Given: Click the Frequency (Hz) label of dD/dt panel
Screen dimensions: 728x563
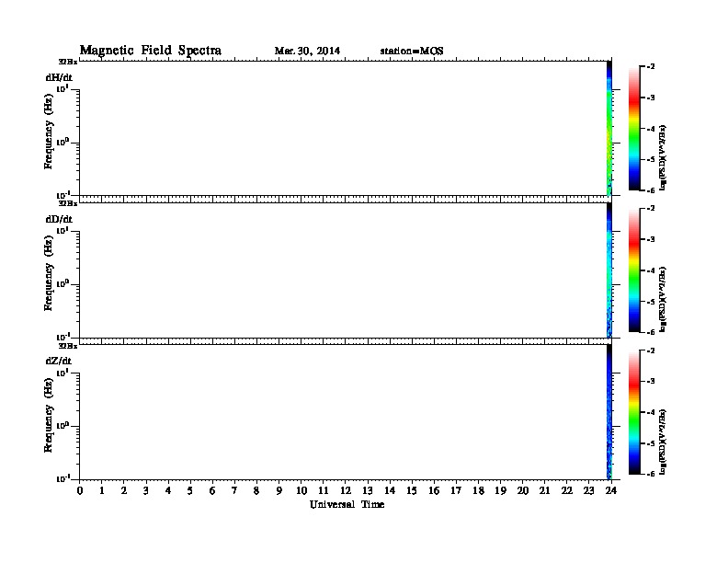Looking at the screenshot, I should pos(49,273).
